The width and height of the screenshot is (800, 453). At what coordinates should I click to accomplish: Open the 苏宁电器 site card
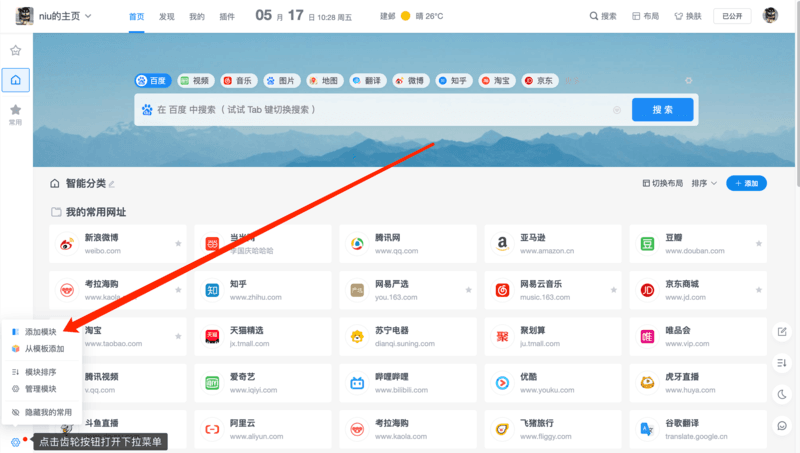408,337
